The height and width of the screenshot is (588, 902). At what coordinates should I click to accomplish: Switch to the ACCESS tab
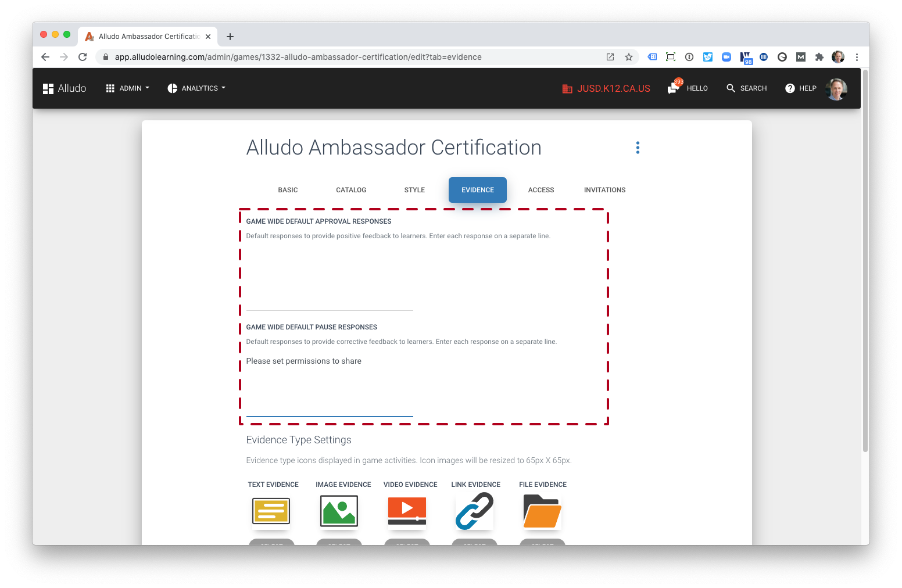coord(541,190)
